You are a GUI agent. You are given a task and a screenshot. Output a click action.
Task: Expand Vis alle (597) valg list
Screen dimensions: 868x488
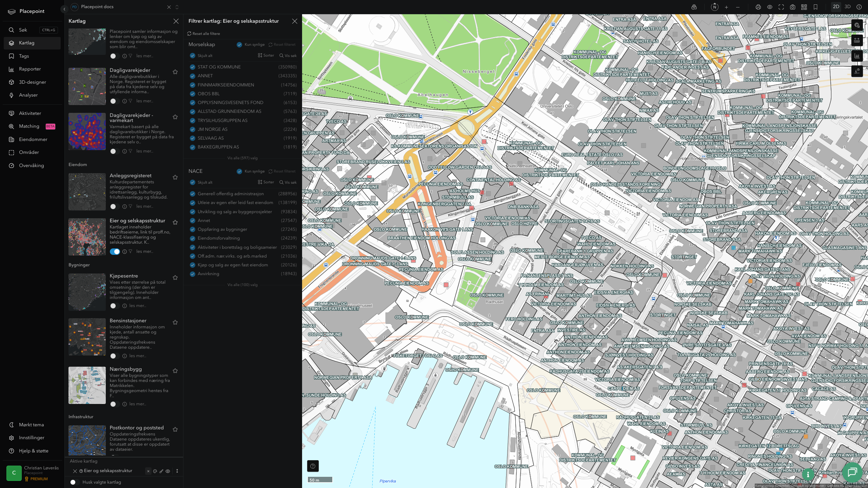[x=242, y=158]
